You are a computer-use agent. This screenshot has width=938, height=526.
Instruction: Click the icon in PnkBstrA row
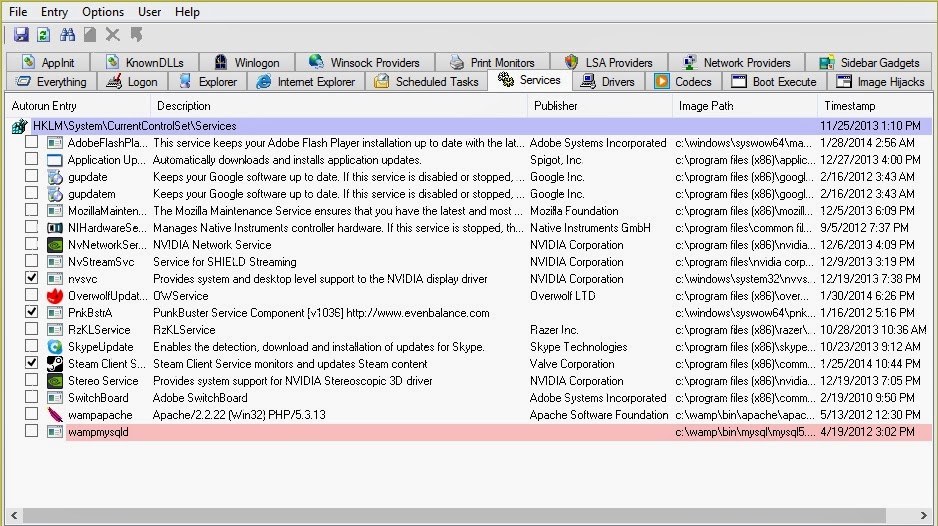pyautogui.click(x=55, y=312)
